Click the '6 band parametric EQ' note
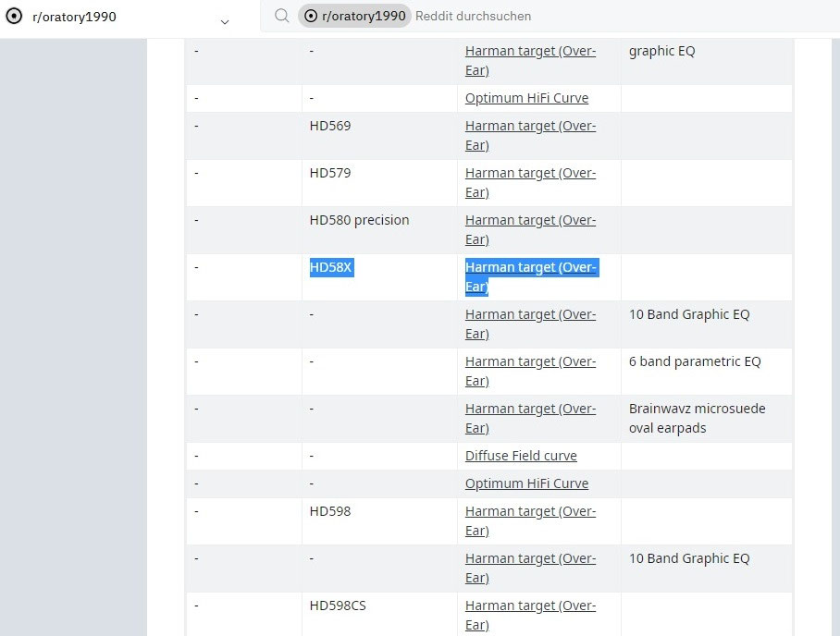Image resolution: width=840 pixels, height=636 pixels. coord(695,361)
